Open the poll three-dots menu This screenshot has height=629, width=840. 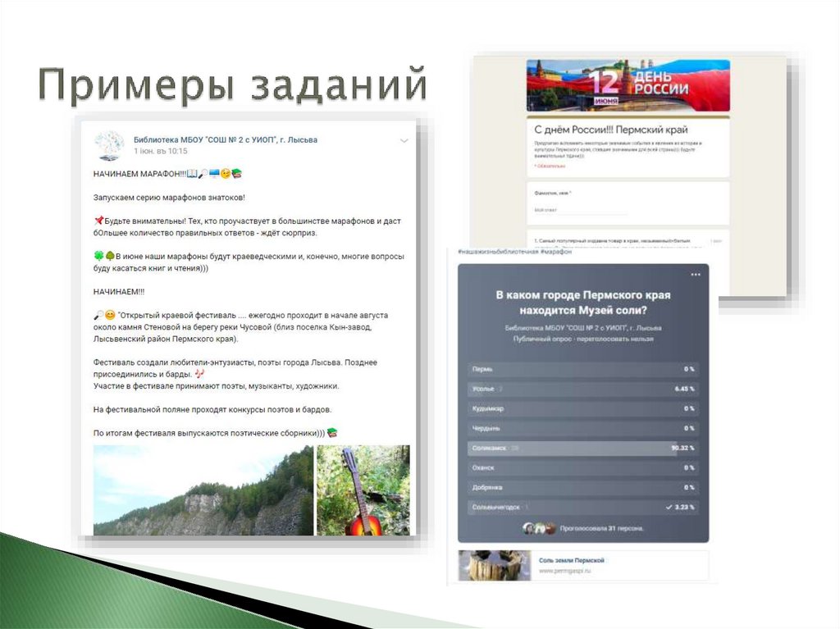point(696,275)
